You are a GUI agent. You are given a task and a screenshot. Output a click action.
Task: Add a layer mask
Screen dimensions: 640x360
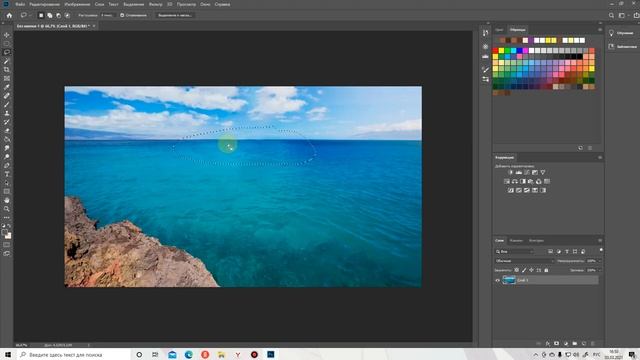pos(556,344)
